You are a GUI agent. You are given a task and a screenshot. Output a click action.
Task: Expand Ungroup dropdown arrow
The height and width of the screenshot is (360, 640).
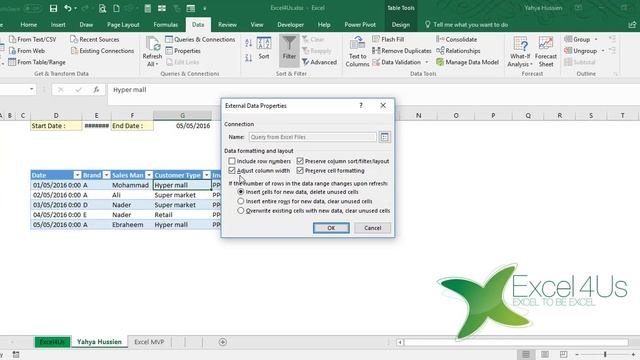coord(603,51)
